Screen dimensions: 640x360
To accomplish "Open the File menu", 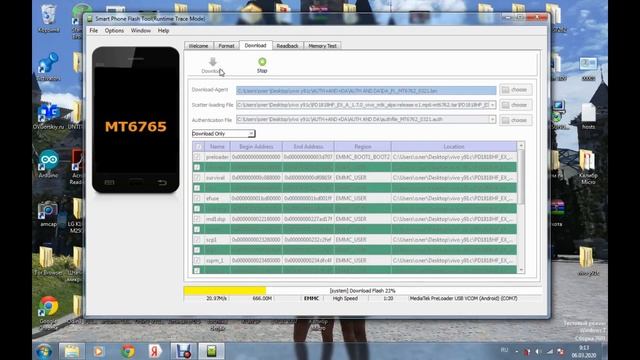I will [93, 31].
